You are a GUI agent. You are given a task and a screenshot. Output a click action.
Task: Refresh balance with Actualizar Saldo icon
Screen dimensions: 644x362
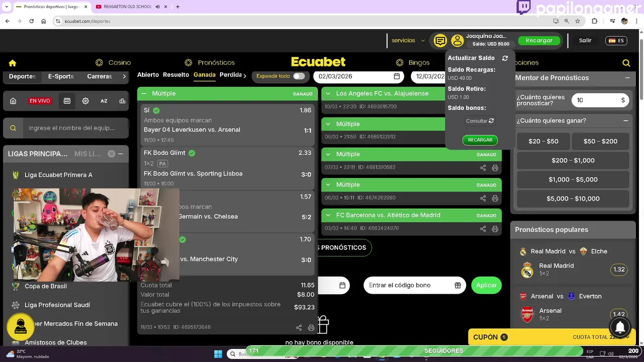click(x=505, y=58)
